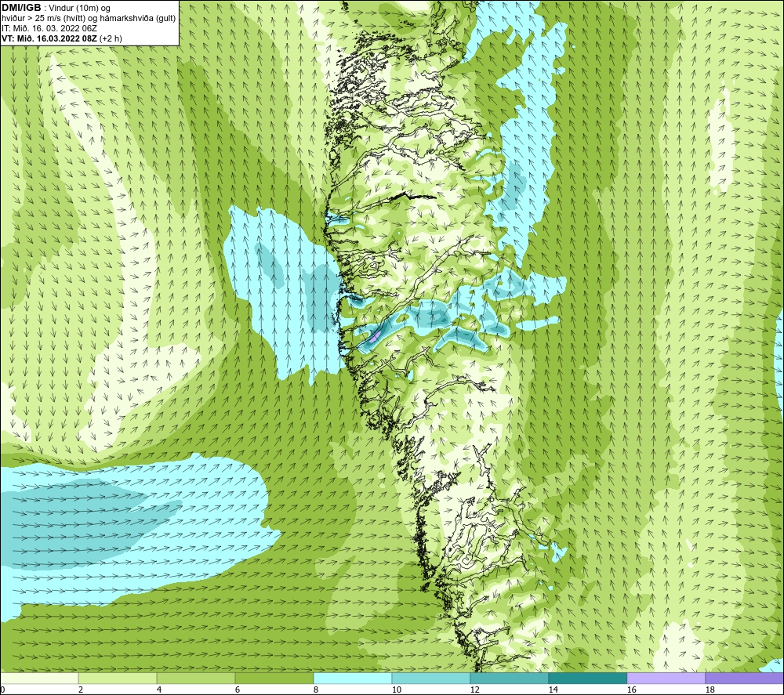Select the light teal 10–12 m/s color swatch

tap(431, 678)
